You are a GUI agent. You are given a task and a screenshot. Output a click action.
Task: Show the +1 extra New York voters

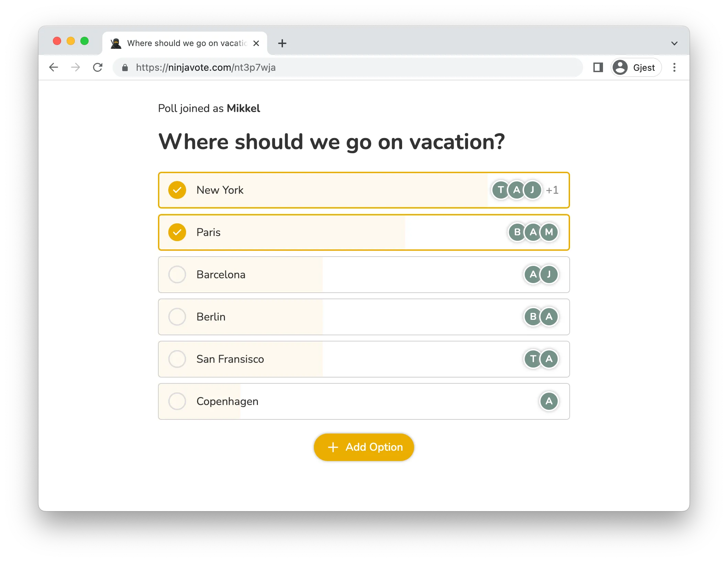point(552,190)
